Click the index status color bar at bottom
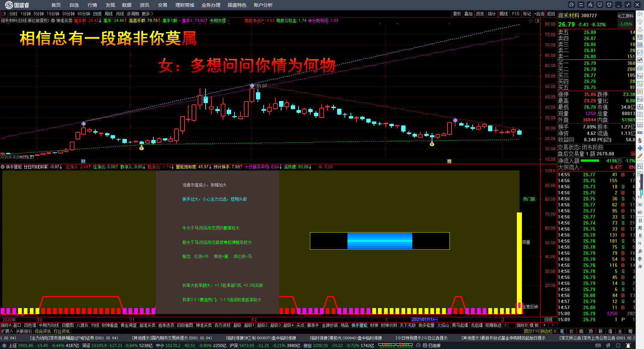Image resolution: width=644 pixels, height=349 pixels. click(x=395, y=345)
